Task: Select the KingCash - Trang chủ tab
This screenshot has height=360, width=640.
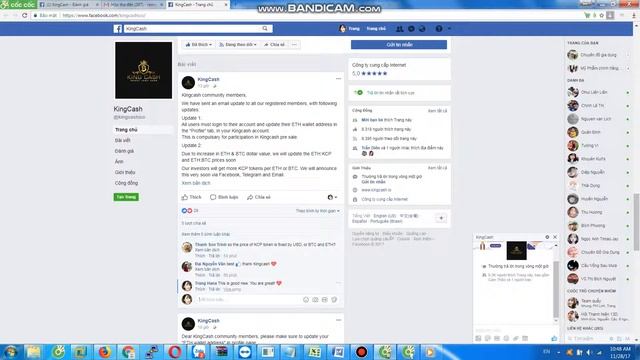Action: coord(198,4)
